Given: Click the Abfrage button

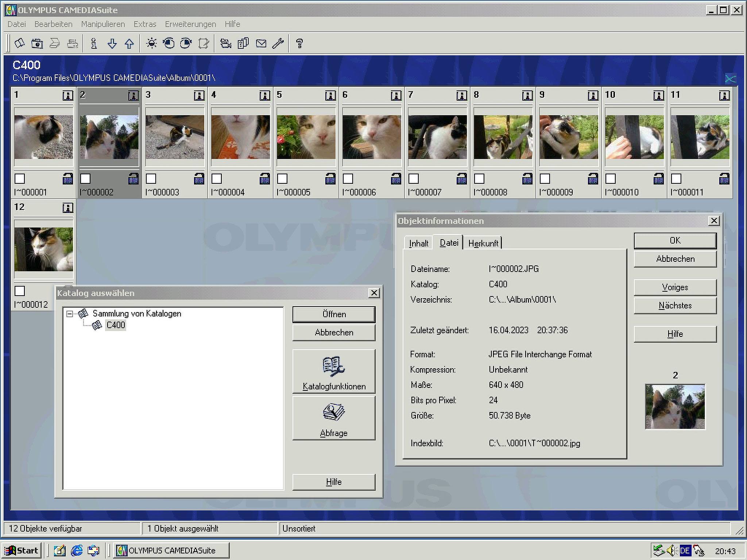Looking at the screenshot, I should tap(334, 418).
